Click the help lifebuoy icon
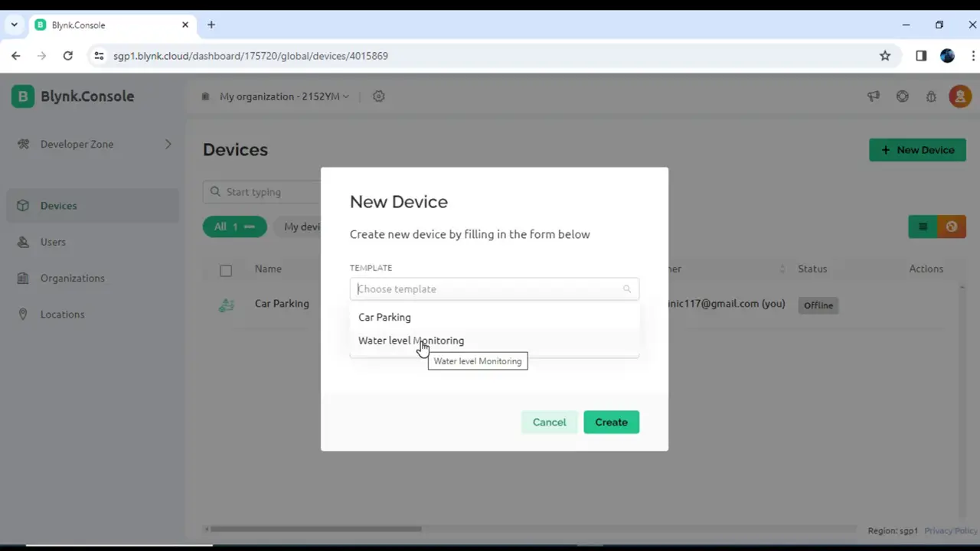 coord(903,96)
